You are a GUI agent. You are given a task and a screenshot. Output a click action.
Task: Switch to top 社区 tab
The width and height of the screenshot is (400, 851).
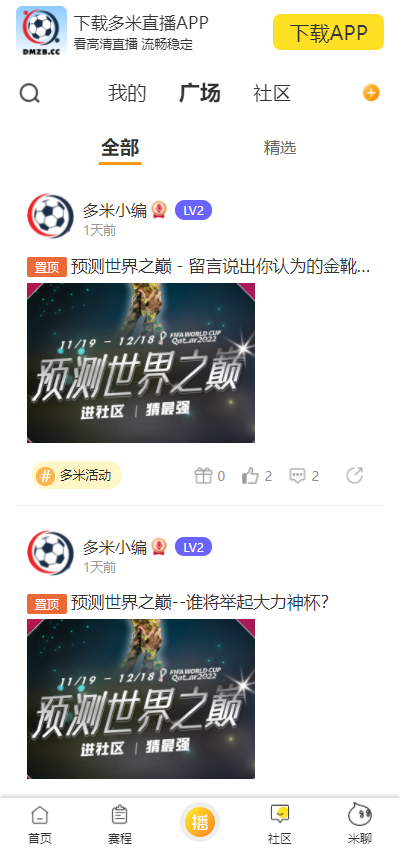(x=272, y=93)
